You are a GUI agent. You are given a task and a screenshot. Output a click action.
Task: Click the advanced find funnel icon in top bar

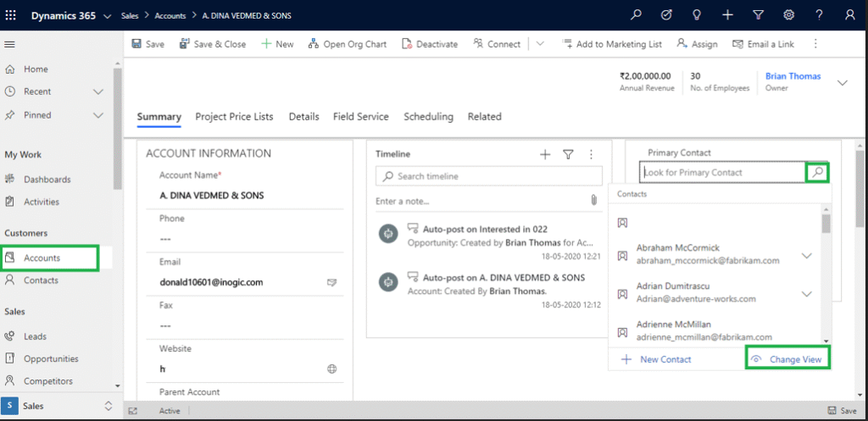pyautogui.click(x=758, y=15)
